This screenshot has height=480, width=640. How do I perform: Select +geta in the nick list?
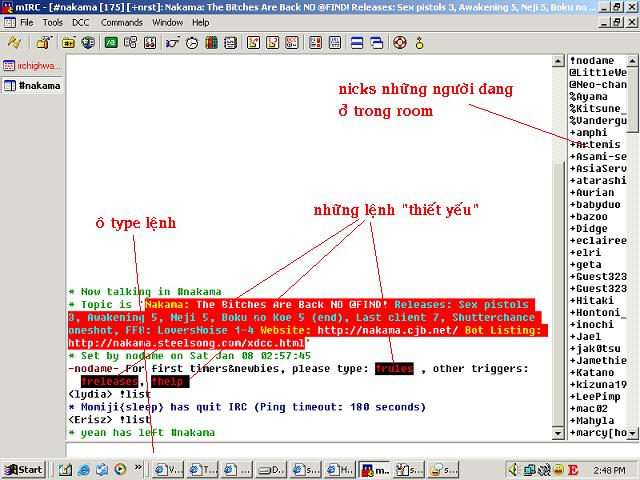coord(586,265)
